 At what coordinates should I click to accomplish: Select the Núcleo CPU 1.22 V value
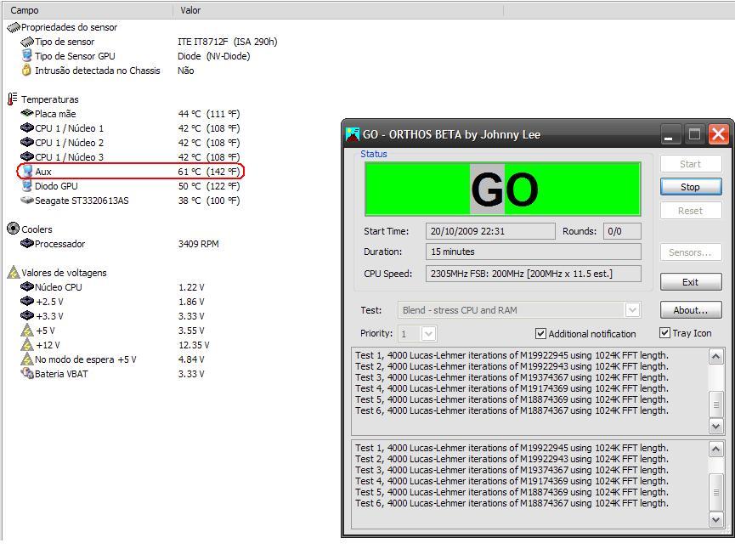[x=191, y=287]
